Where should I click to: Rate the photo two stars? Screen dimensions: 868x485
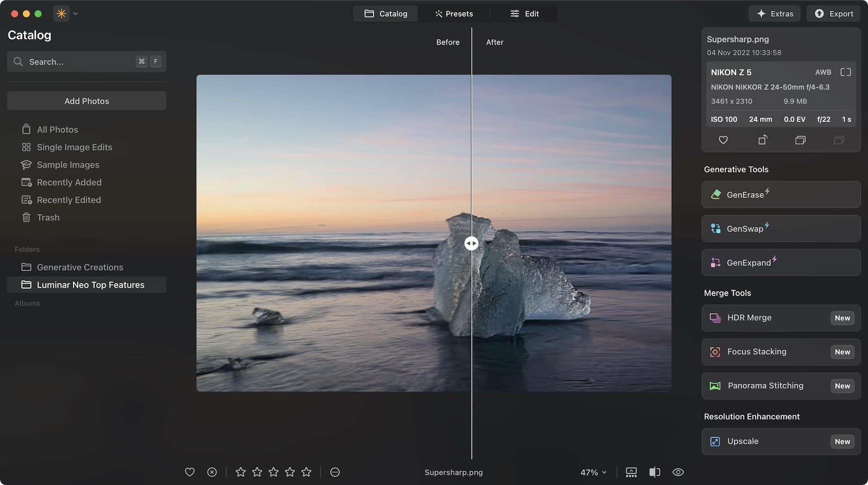click(257, 472)
